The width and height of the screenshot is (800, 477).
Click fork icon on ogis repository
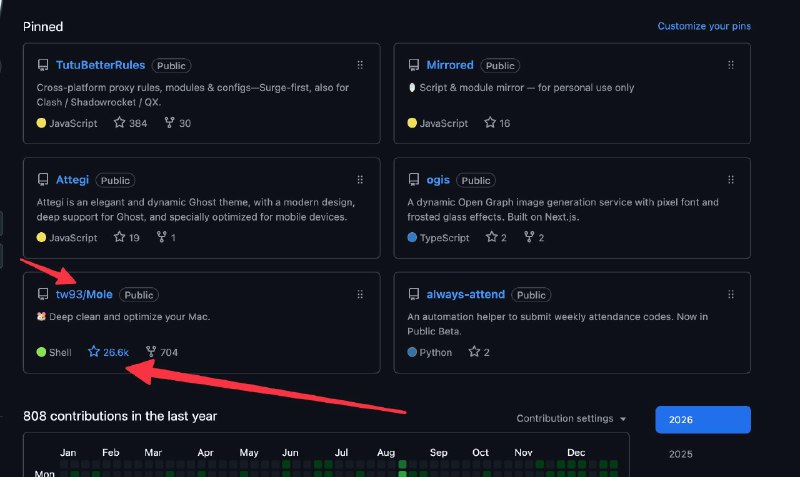tap(528, 237)
